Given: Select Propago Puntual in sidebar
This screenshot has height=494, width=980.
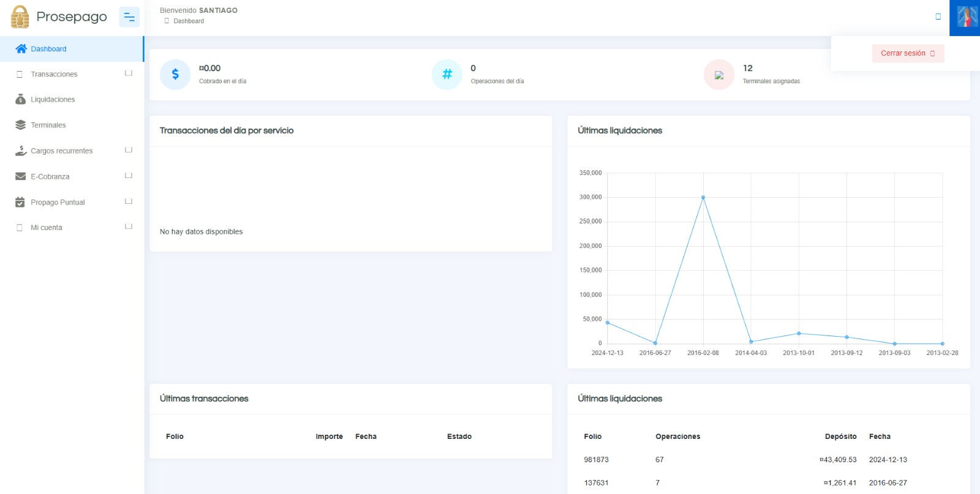Looking at the screenshot, I should 72,202.
